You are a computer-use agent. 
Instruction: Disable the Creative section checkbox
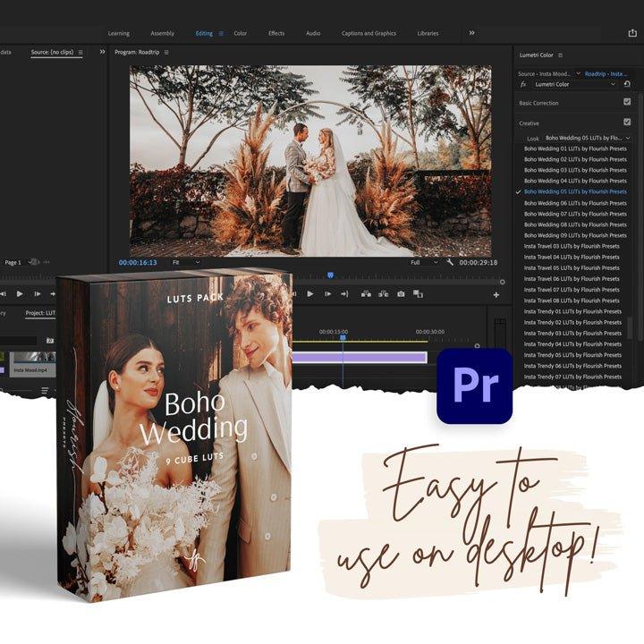tap(627, 122)
